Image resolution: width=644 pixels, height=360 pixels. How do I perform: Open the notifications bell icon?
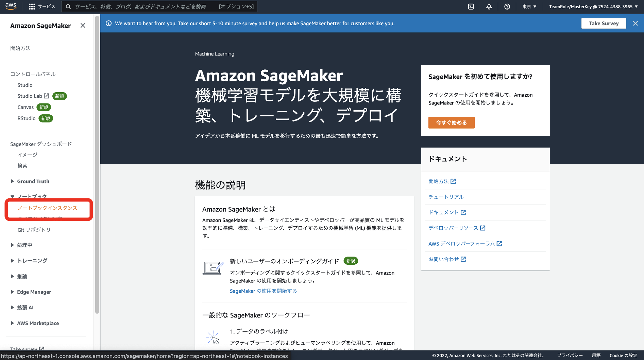pos(489,6)
